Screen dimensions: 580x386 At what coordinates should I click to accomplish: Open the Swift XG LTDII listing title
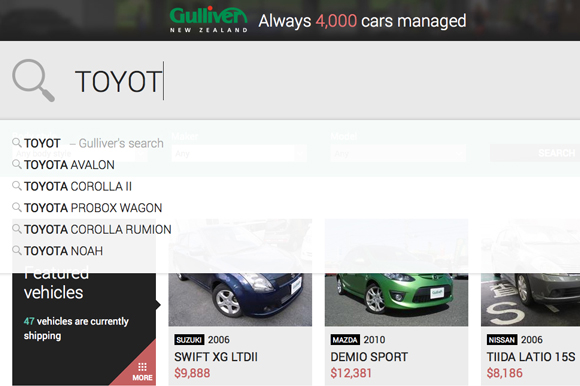216,357
